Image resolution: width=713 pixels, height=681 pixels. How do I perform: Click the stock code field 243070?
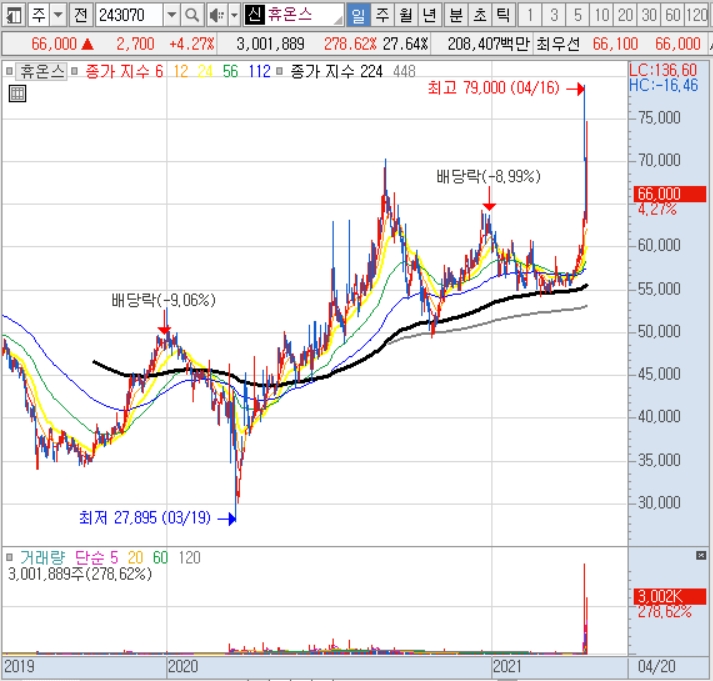tap(129, 15)
